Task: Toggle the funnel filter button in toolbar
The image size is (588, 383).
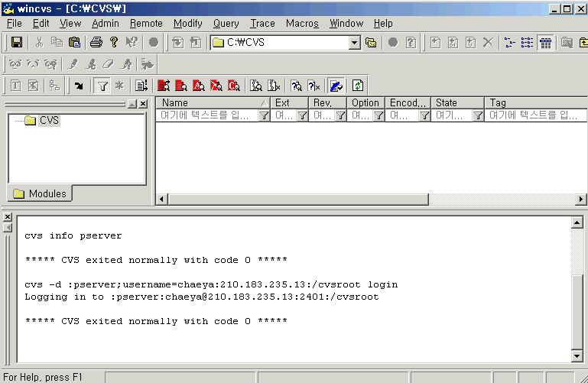Action: 102,86
